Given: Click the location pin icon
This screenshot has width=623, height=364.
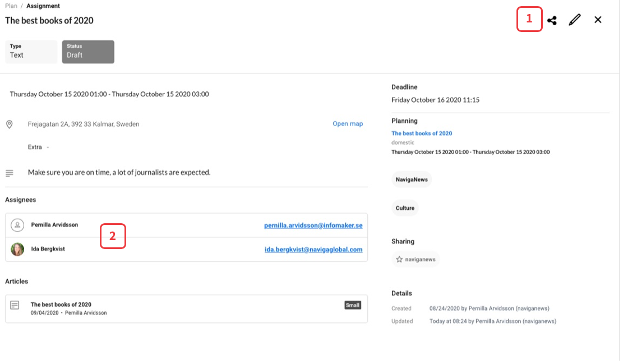Looking at the screenshot, I should 10,124.
